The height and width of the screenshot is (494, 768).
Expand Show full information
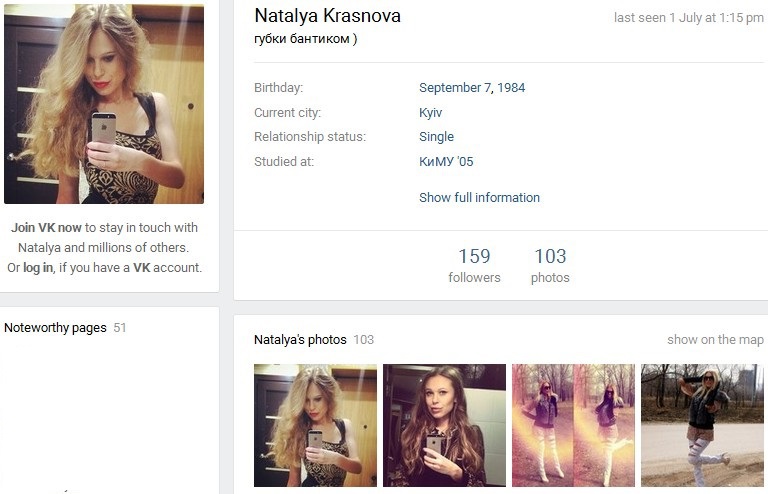(x=479, y=197)
